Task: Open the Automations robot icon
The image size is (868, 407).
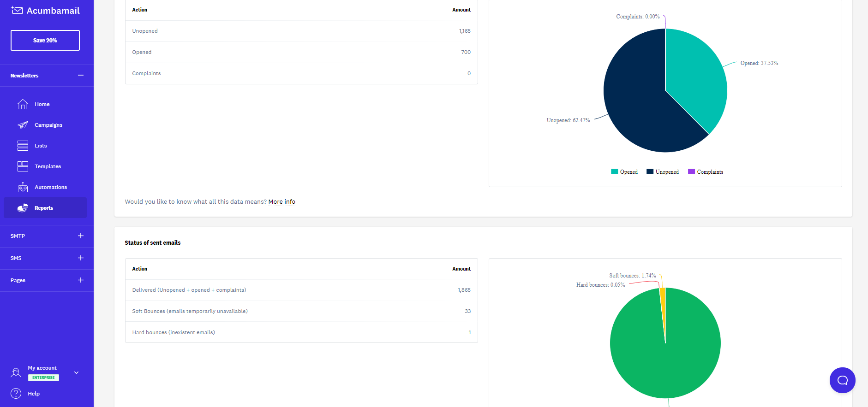Action: point(23,187)
